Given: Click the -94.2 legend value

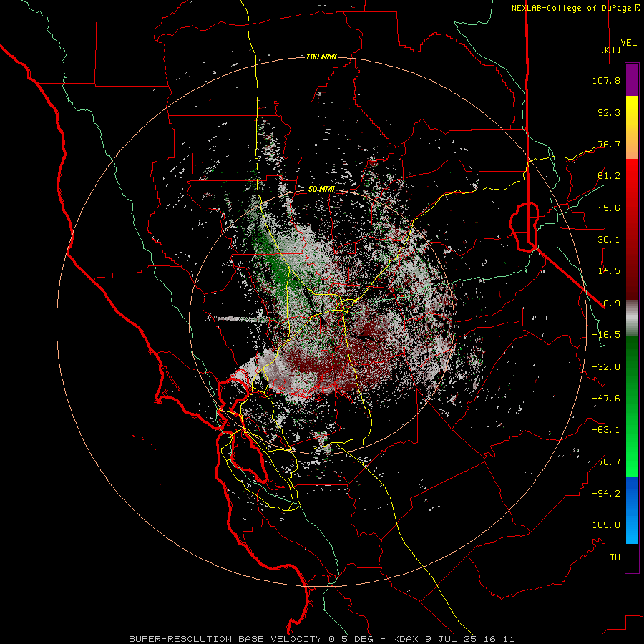Looking at the screenshot, I should [606, 494].
